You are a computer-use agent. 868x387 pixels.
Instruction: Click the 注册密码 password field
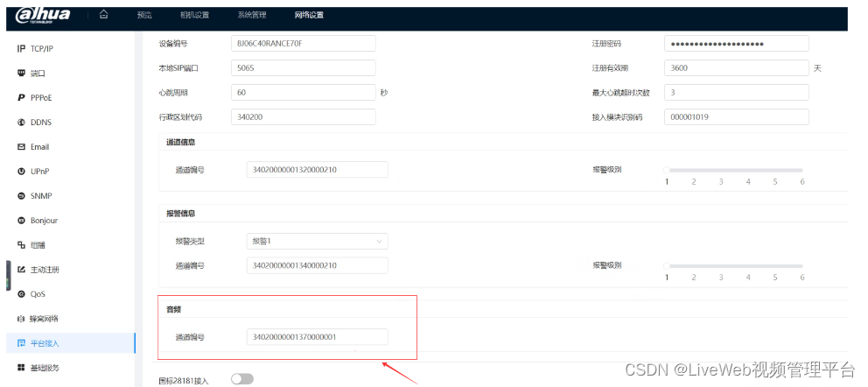pos(737,43)
